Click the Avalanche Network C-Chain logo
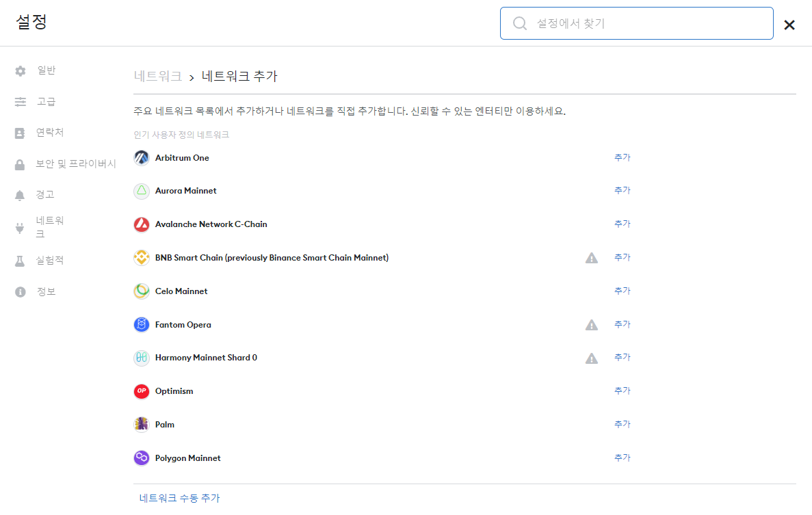This screenshot has height=515, width=812. tap(142, 224)
